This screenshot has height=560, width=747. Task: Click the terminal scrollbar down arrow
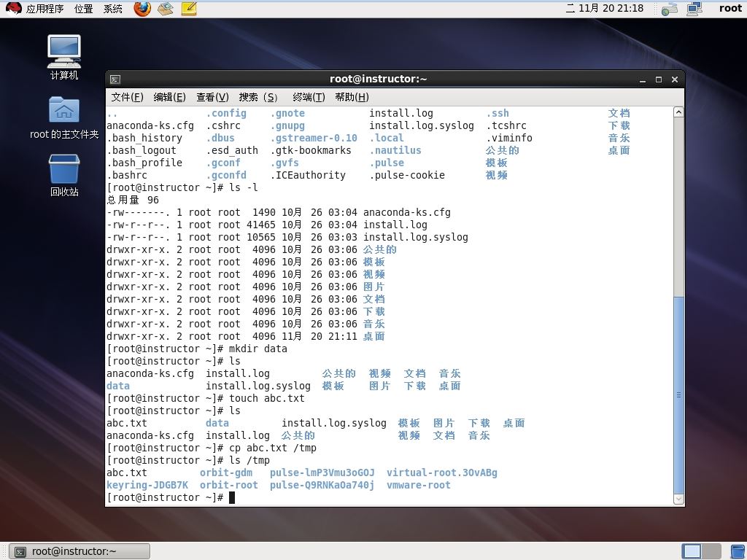click(678, 499)
